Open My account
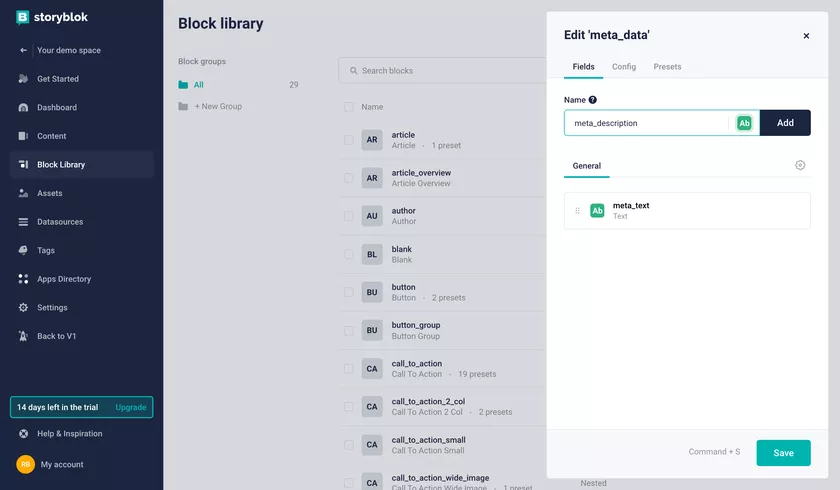This screenshot has width=840, height=490. [62, 464]
